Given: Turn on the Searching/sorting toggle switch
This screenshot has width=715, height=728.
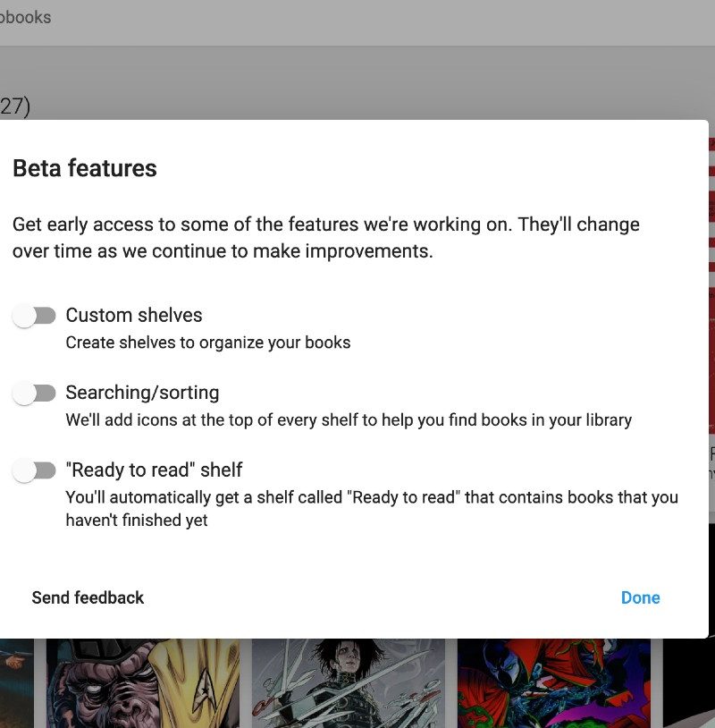Looking at the screenshot, I should [x=34, y=394].
